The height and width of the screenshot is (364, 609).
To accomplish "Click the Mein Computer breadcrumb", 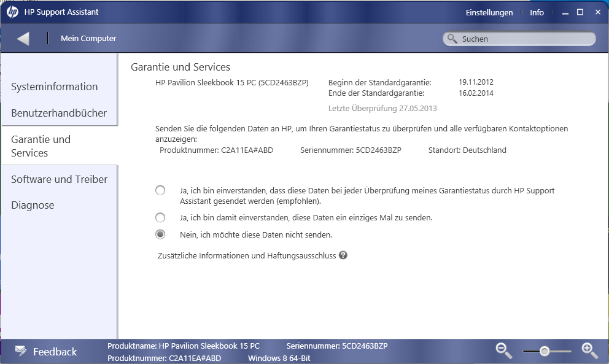I will click(88, 39).
